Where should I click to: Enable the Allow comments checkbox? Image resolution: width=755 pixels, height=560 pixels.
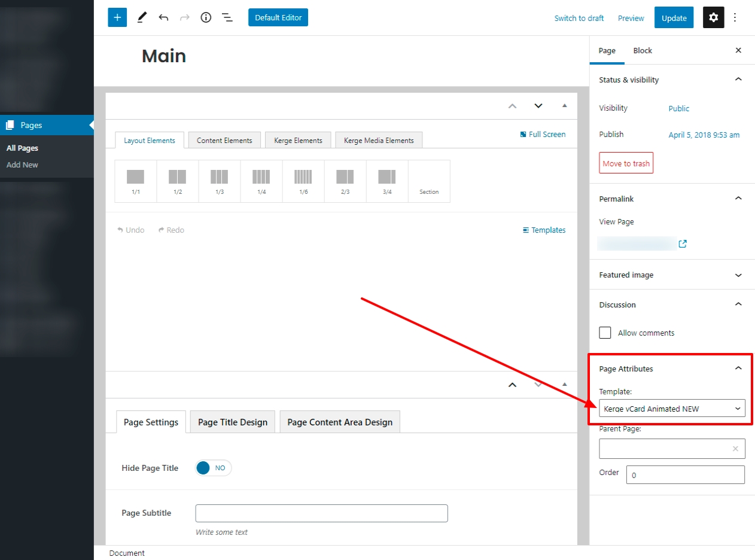point(605,333)
